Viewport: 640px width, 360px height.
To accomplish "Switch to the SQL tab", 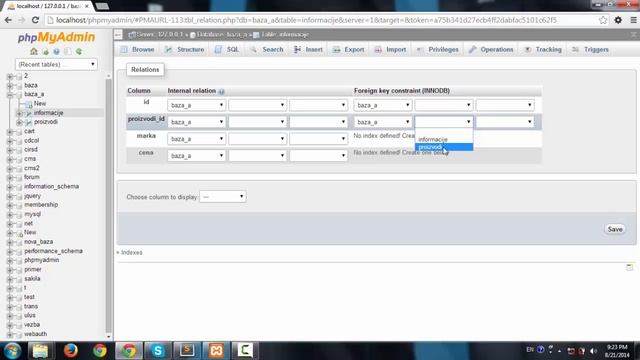I will (227, 49).
